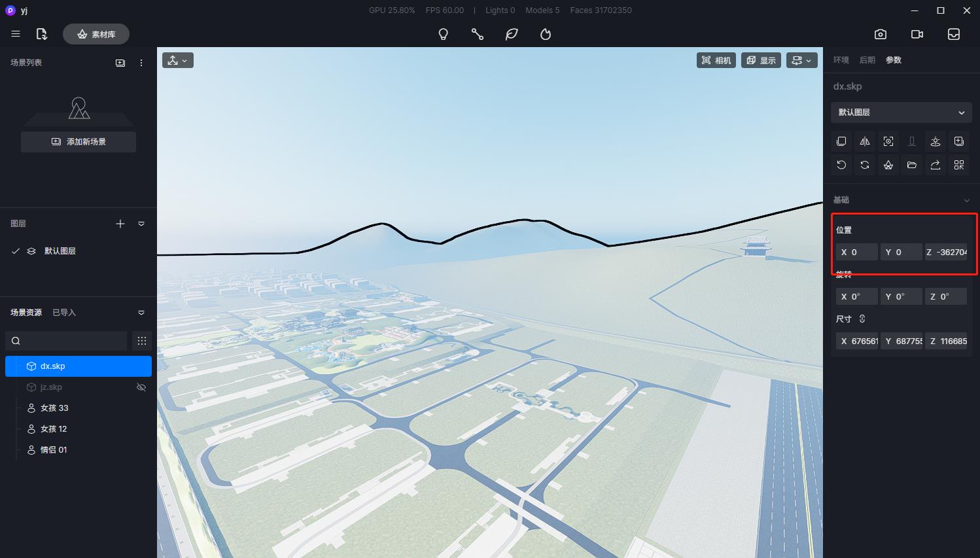Open the light bulb lighting tool
This screenshot has height=558, width=980.
(x=444, y=34)
